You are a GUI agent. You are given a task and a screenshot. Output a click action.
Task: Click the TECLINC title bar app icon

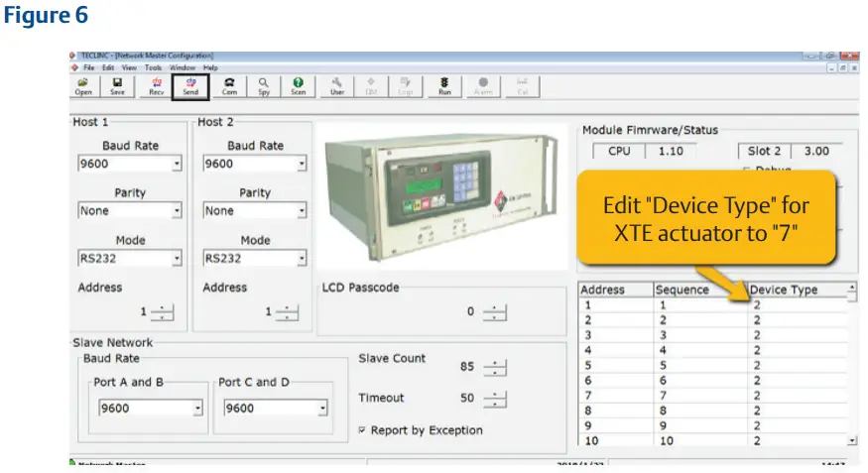pos(72,56)
